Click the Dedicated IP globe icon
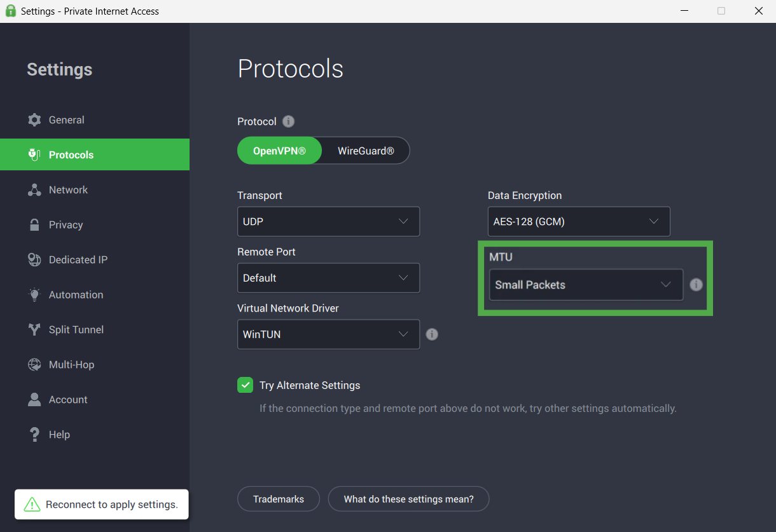The width and height of the screenshot is (776, 532). [x=34, y=259]
